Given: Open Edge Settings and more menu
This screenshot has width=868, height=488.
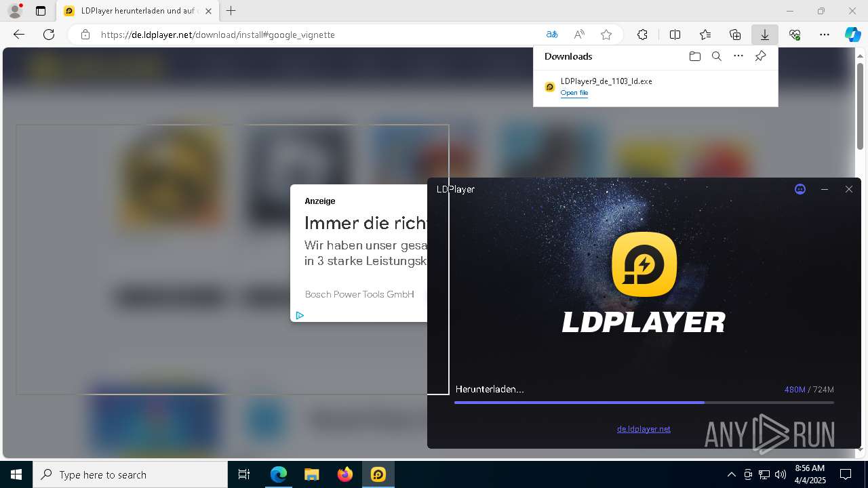Looking at the screenshot, I should coord(825,35).
